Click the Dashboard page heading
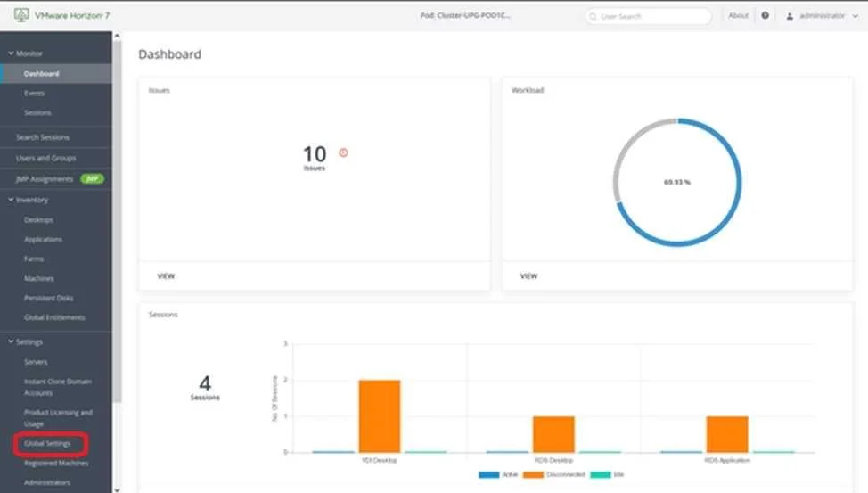Image resolution: width=868 pixels, height=493 pixels. click(x=170, y=54)
